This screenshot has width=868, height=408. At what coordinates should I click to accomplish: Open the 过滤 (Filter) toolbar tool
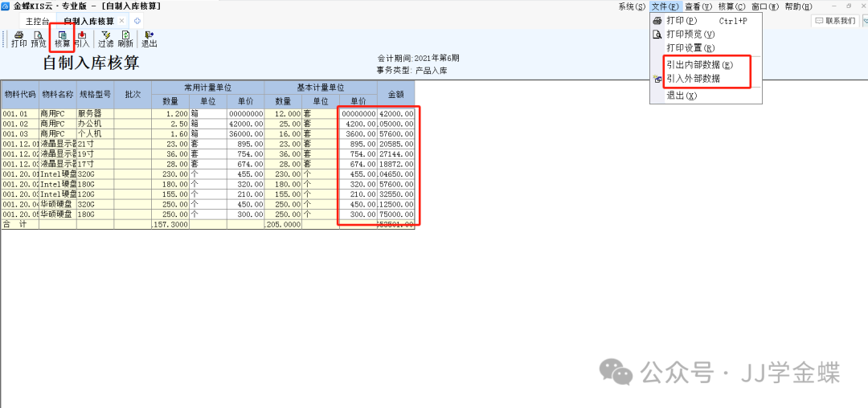[x=106, y=39]
